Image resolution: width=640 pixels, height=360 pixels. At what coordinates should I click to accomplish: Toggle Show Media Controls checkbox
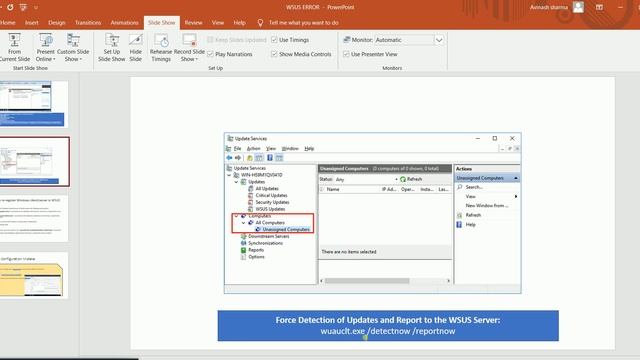point(274,54)
